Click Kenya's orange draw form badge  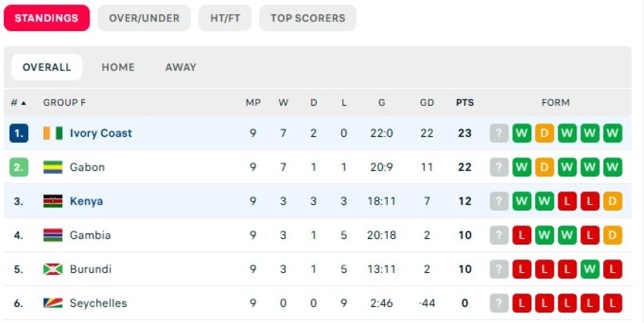612,201
